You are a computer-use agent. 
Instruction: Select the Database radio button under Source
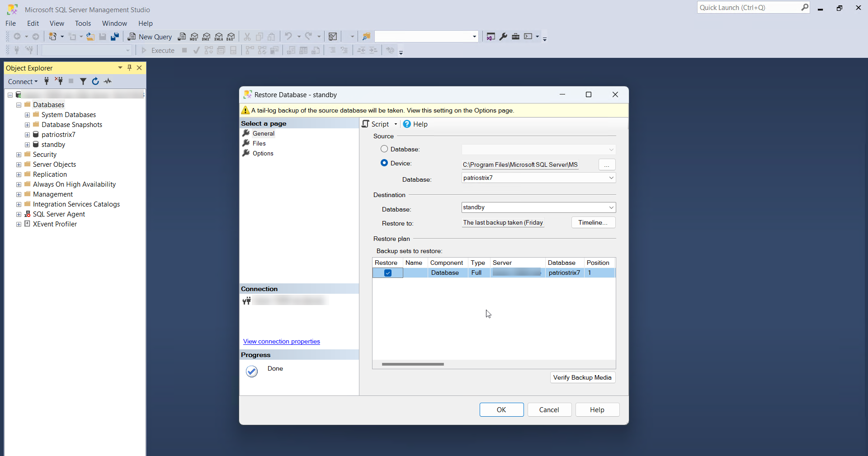[x=384, y=149]
